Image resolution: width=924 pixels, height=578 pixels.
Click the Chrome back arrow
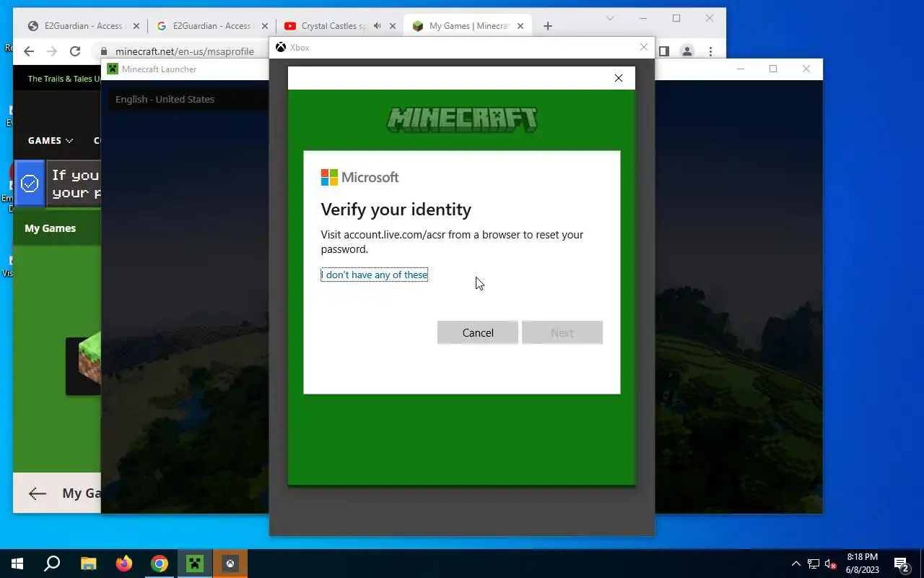pos(29,51)
